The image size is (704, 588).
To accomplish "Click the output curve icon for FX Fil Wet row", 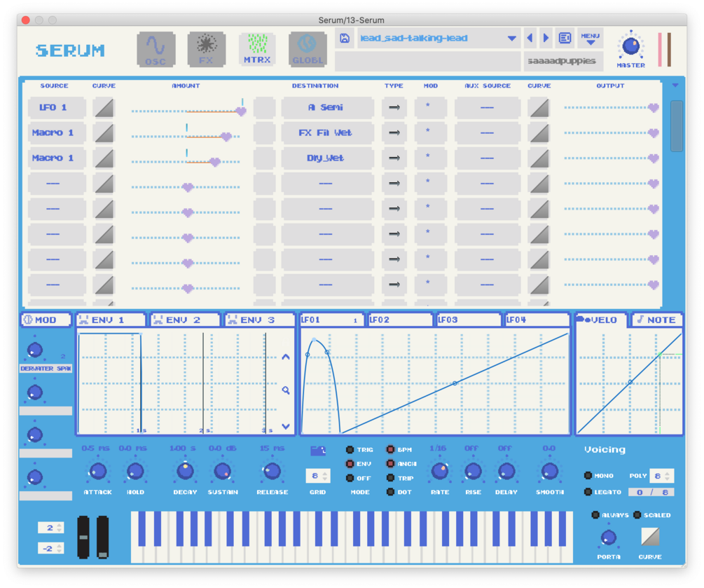I will point(539,133).
